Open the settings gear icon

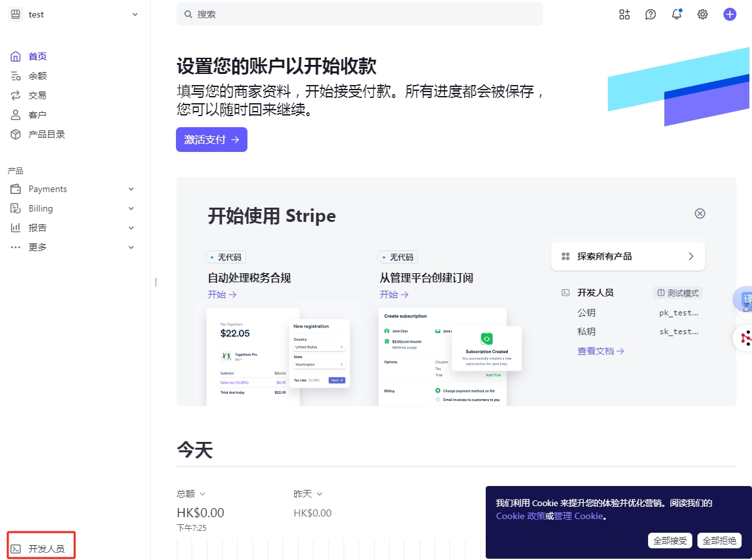703,14
